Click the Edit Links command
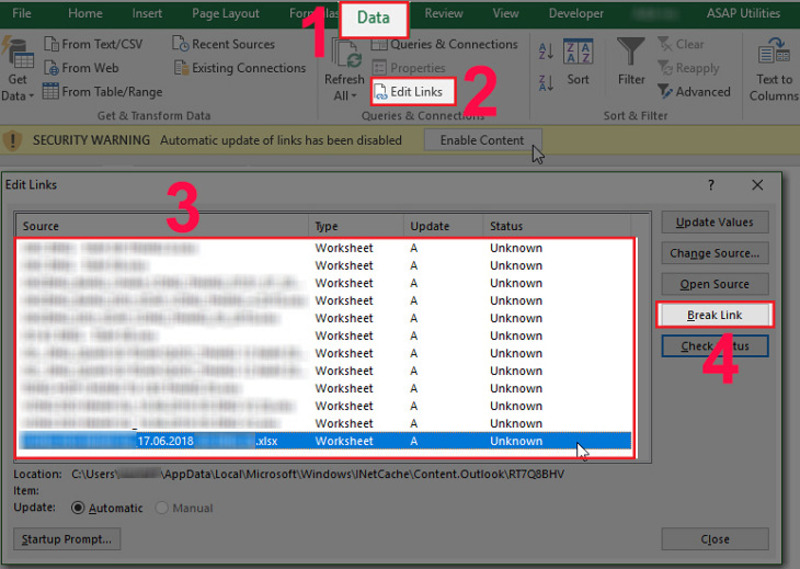The image size is (800, 569). (x=412, y=92)
